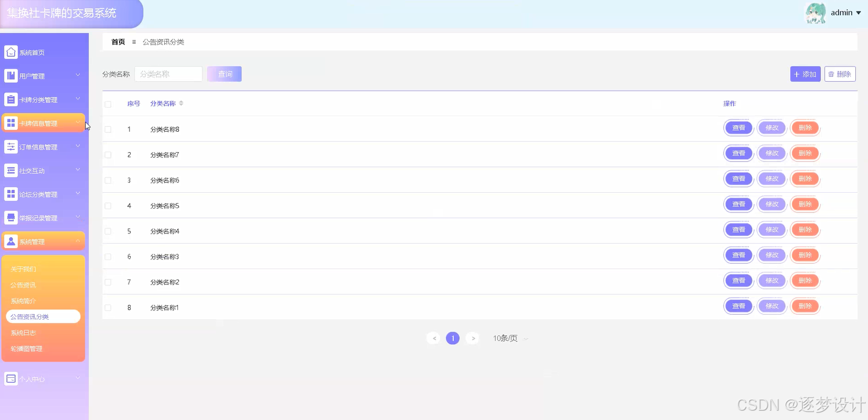The height and width of the screenshot is (420, 868).
Task: Click the 订单信息管理 sliders icon
Action: coord(11,147)
